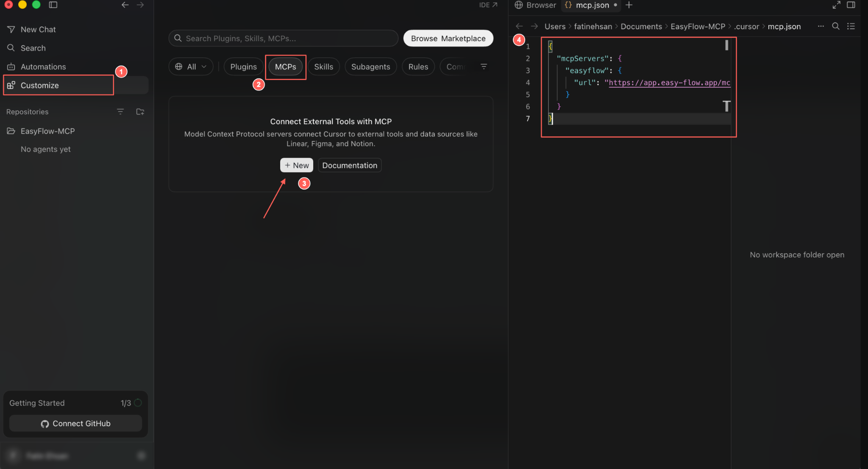Open the editor more actions ellipsis
The image size is (868, 469).
click(821, 26)
